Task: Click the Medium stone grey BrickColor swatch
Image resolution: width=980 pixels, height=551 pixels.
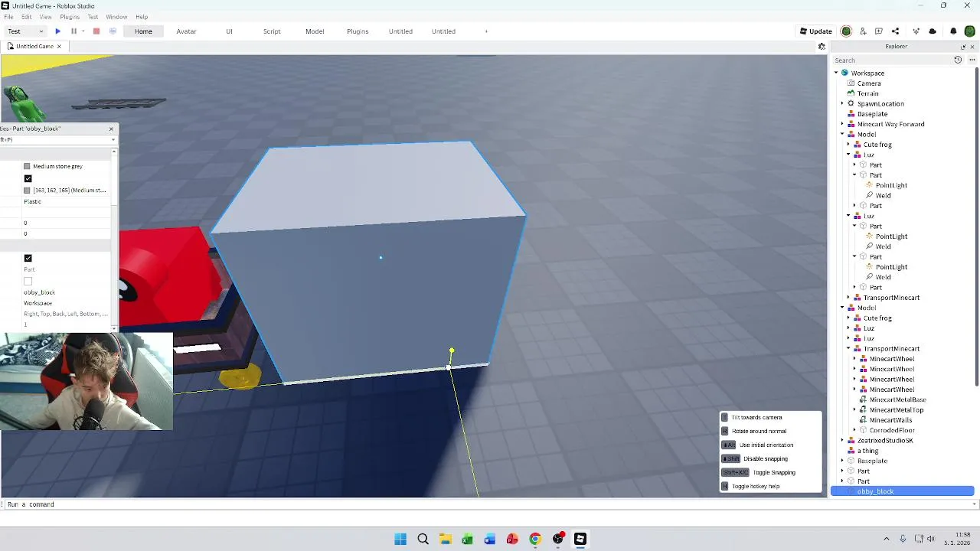Action: [x=28, y=166]
